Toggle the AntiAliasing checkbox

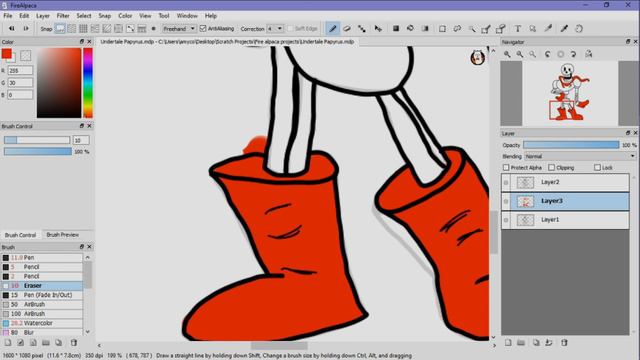(x=203, y=29)
